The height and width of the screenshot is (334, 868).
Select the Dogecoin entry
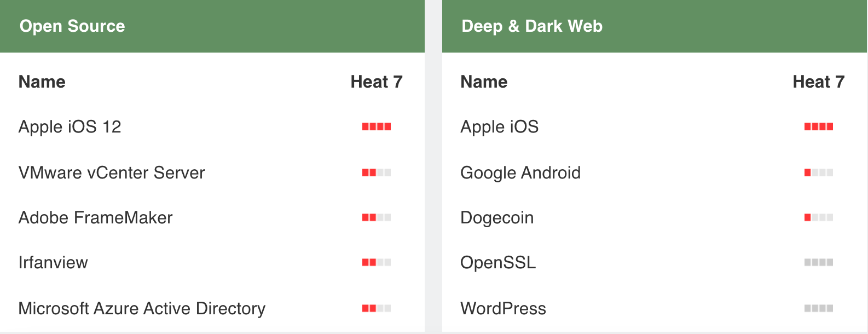(497, 217)
